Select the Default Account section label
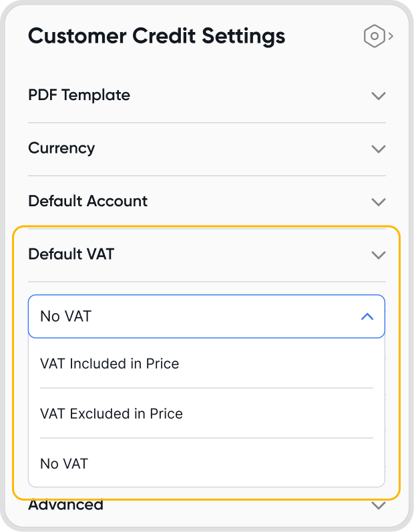 87,201
